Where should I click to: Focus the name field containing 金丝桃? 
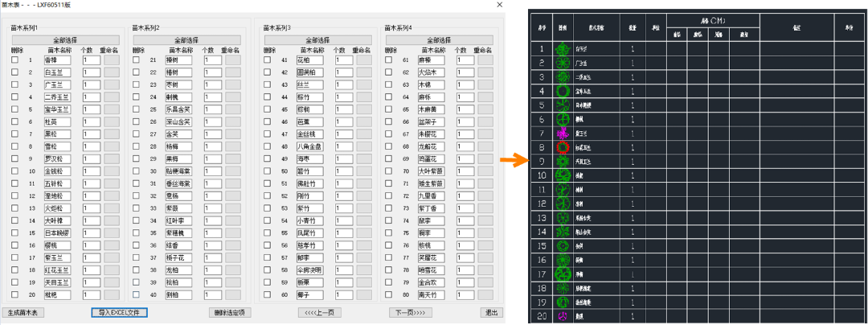pyautogui.click(x=310, y=134)
